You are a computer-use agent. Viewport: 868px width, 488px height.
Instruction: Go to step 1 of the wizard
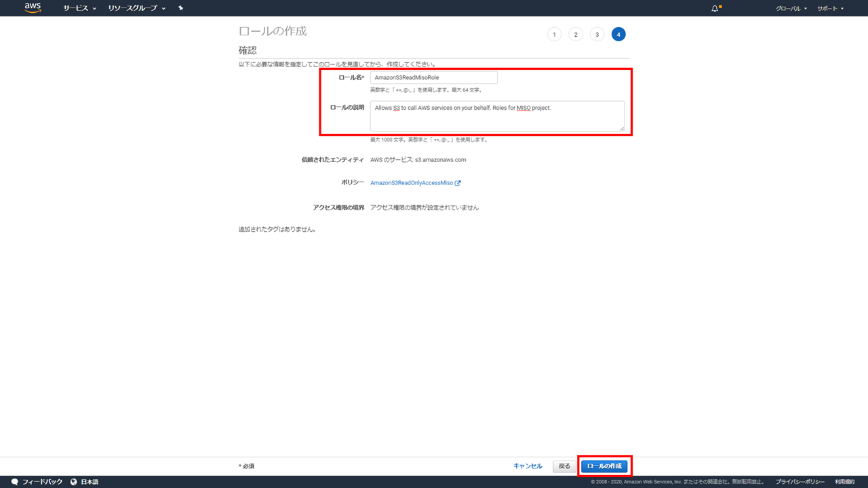coord(554,35)
